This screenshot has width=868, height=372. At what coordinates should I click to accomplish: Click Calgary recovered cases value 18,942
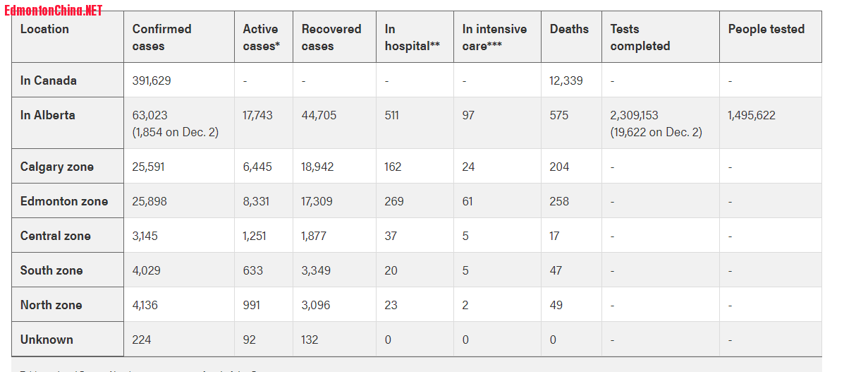(x=318, y=167)
